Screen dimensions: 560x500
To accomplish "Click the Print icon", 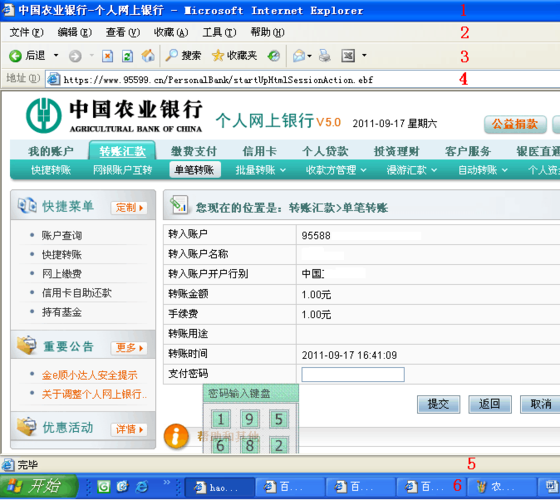I will 325,56.
